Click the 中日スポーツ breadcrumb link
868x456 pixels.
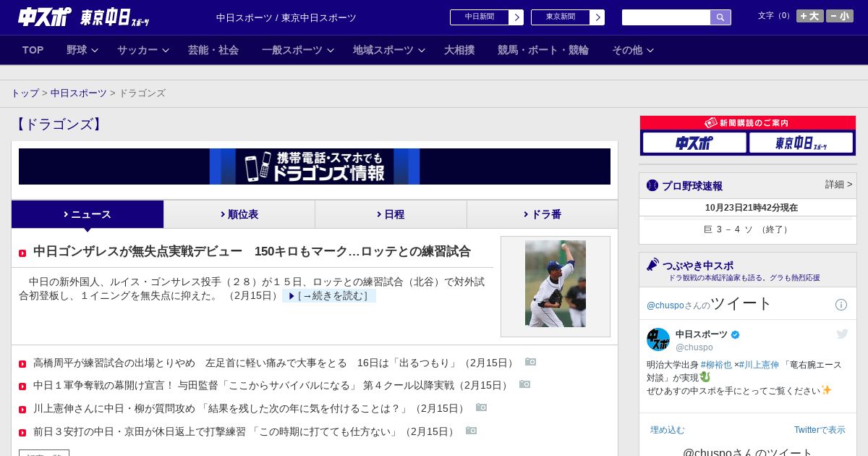(x=79, y=93)
